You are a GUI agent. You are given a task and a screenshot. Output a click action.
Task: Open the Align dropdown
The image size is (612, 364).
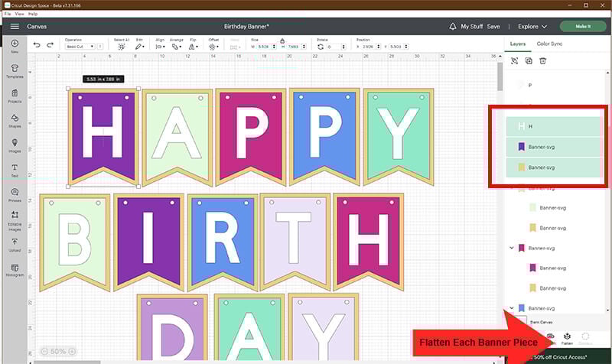pyautogui.click(x=160, y=47)
